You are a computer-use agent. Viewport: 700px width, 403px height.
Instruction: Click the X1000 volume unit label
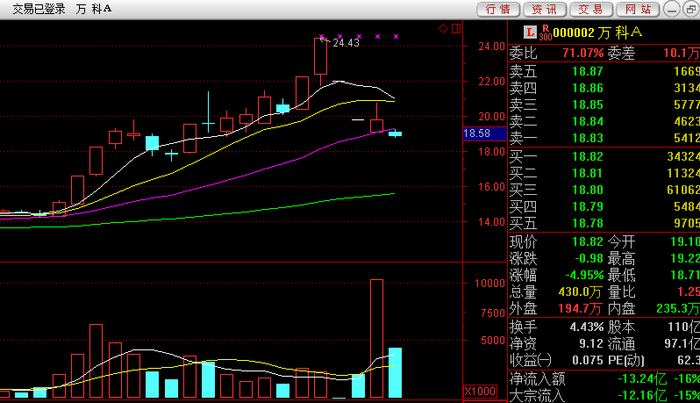[x=480, y=391]
